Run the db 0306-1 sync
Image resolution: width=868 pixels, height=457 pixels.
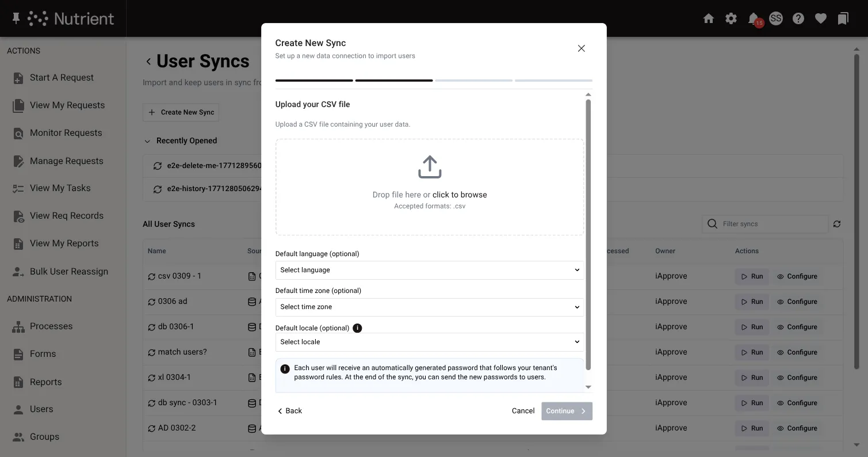752,327
